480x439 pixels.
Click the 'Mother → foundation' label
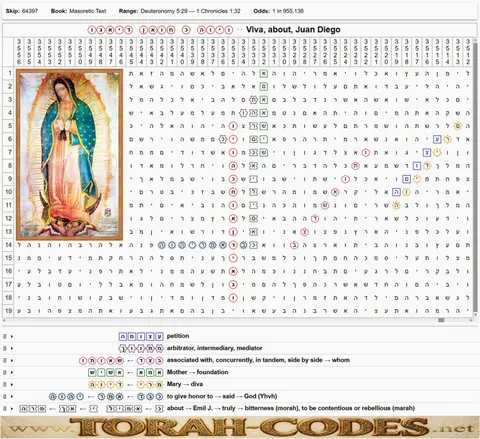point(197,372)
